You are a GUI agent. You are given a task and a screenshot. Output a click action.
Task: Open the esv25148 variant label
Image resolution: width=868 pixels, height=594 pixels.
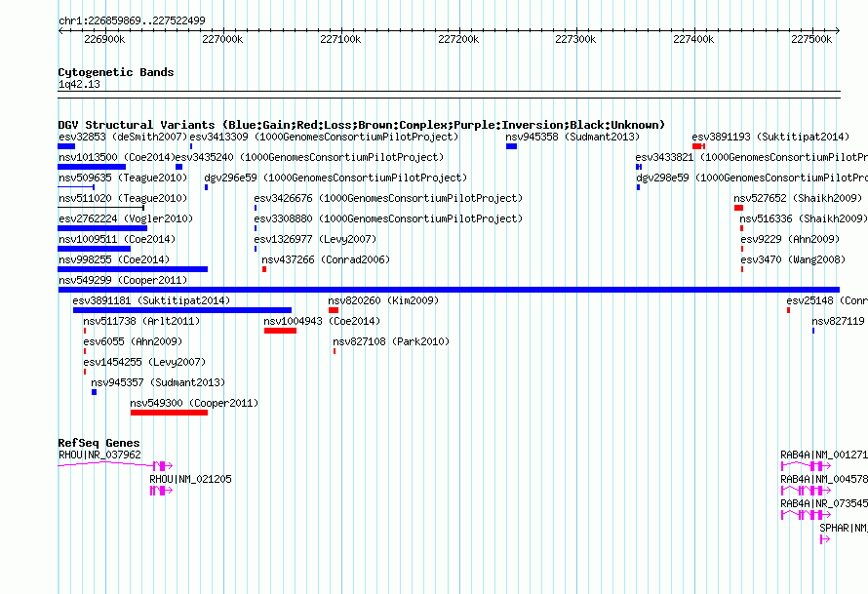(x=827, y=300)
